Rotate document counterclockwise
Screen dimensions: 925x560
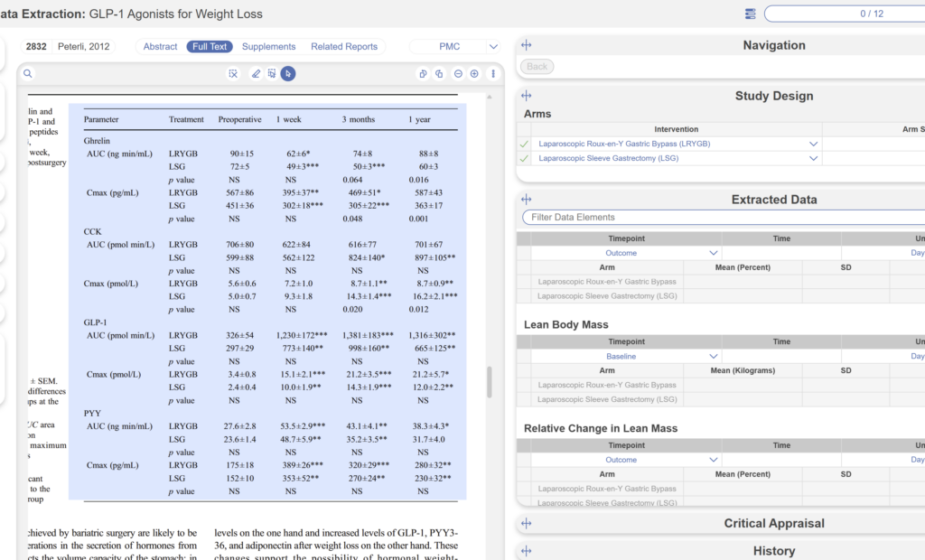click(423, 74)
